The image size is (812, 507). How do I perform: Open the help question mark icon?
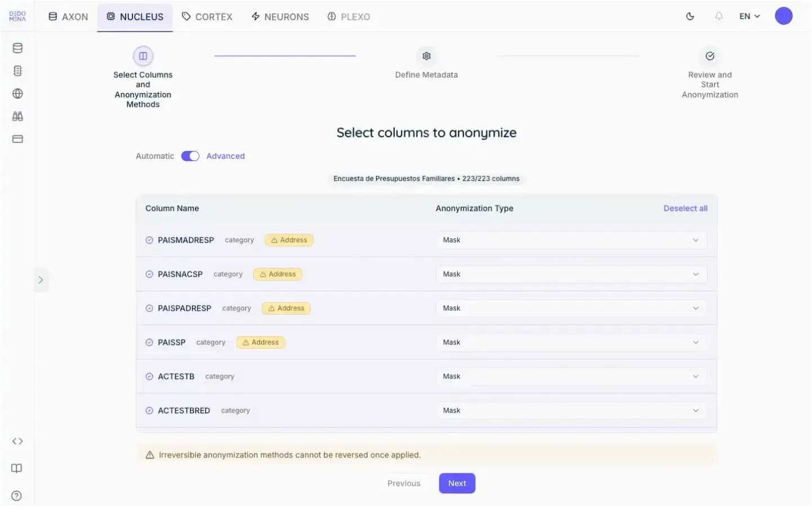click(17, 496)
